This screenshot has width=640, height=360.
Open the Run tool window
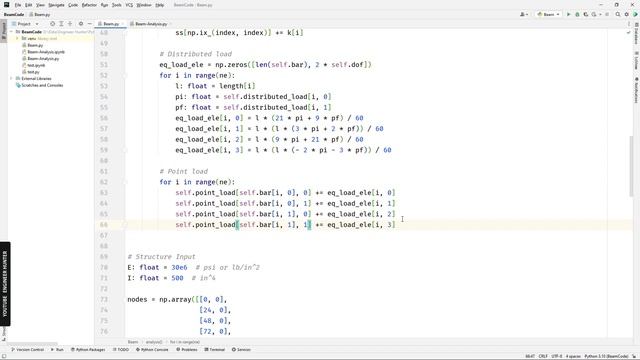pyautogui.click(x=57, y=350)
